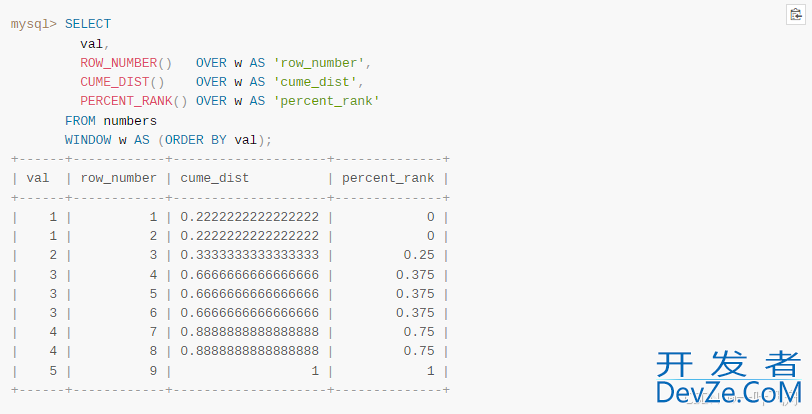Click the copy code icon
The image size is (812, 414).
pos(795,13)
